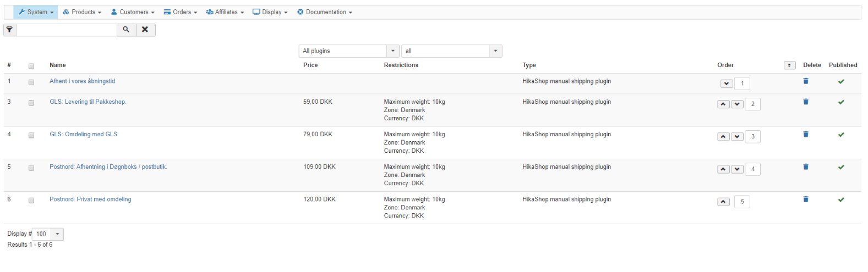Sort the list by Price column
Image resolution: width=868 pixels, height=272 pixels.
310,65
